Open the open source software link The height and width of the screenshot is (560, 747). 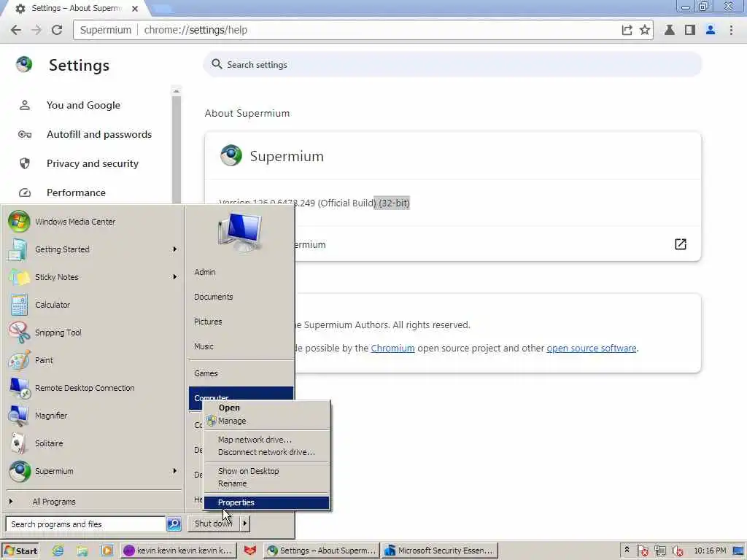(x=591, y=348)
